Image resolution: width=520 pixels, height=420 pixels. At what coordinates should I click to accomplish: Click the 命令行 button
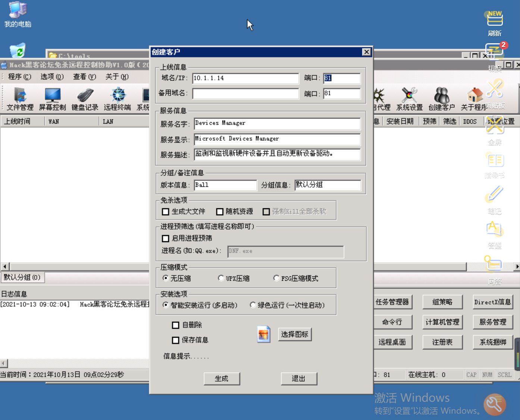(x=392, y=322)
